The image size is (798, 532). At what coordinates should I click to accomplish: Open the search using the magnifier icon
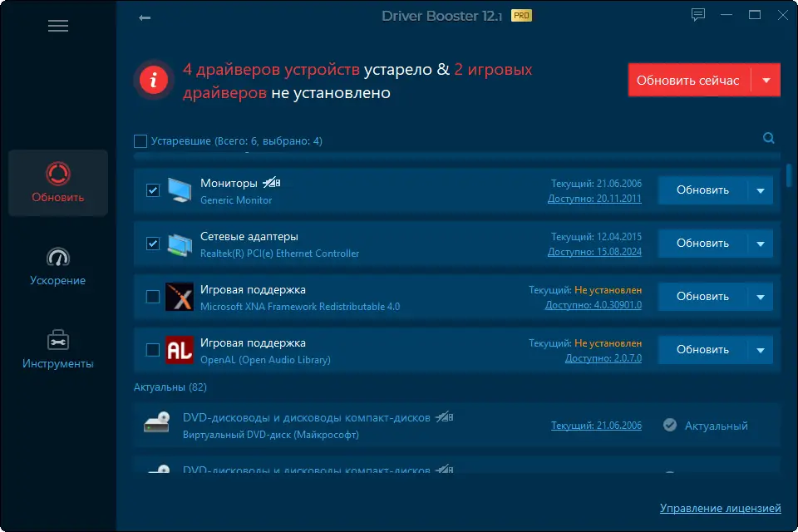coord(768,138)
